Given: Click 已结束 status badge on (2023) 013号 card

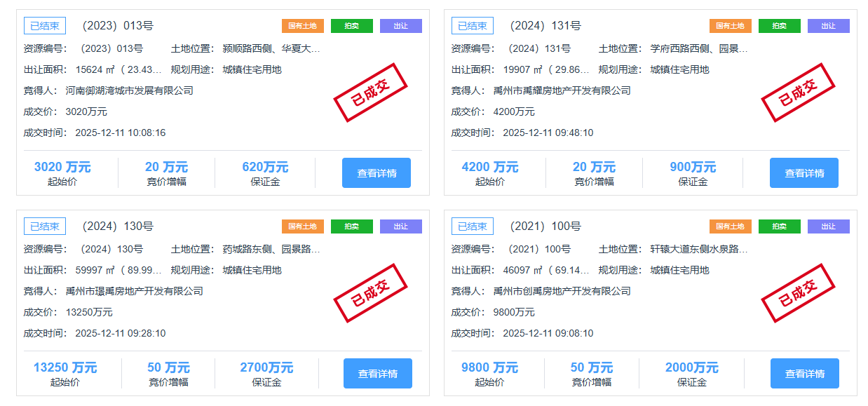Looking at the screenshot, I should 45,26.
